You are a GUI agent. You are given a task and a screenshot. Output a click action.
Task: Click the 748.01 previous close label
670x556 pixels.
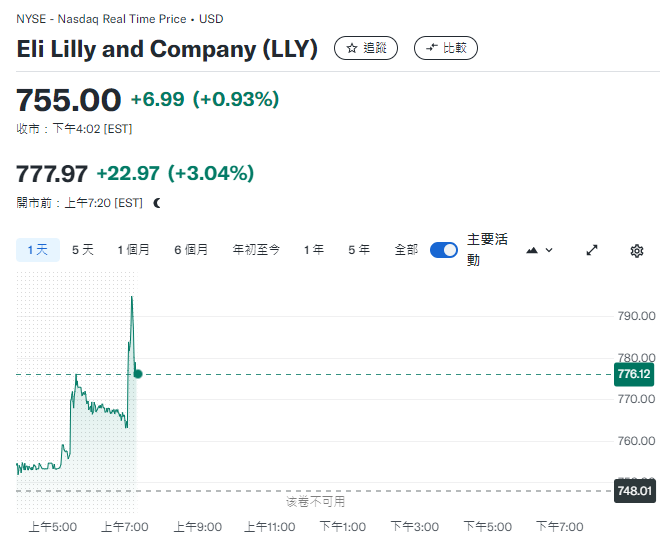634,491
